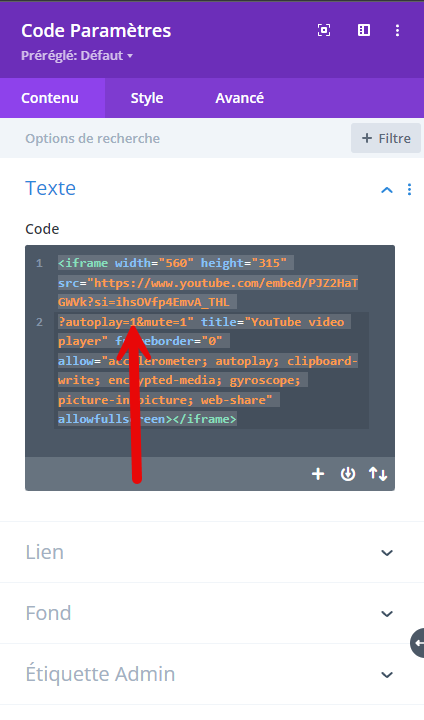Click line number 1 in code editor
This screenshot has width=424, height=720.
coord(40,263)
